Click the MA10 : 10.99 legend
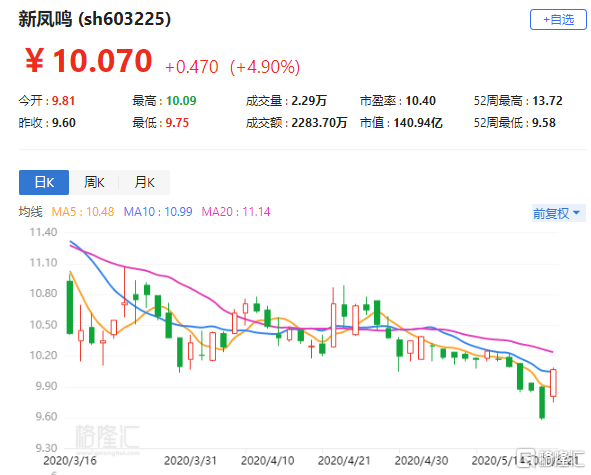The height and width of the screenshot is (475, 591). click(158, 212)
